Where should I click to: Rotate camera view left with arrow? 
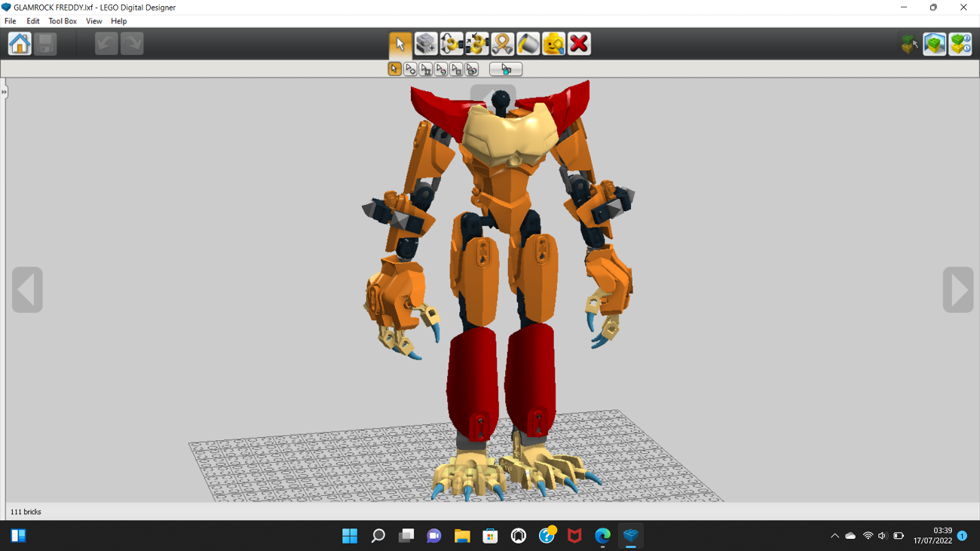point(27,289)
